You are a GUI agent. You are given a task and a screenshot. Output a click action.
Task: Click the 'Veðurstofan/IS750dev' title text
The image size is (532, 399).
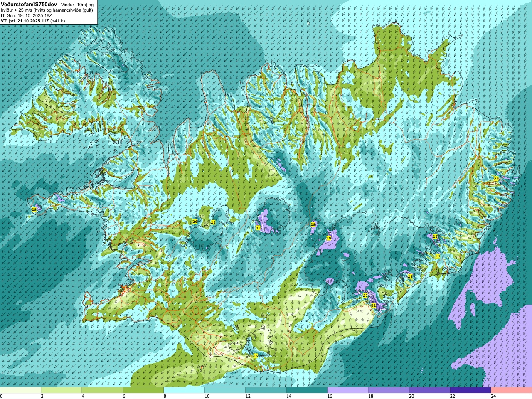pos(29,4)
